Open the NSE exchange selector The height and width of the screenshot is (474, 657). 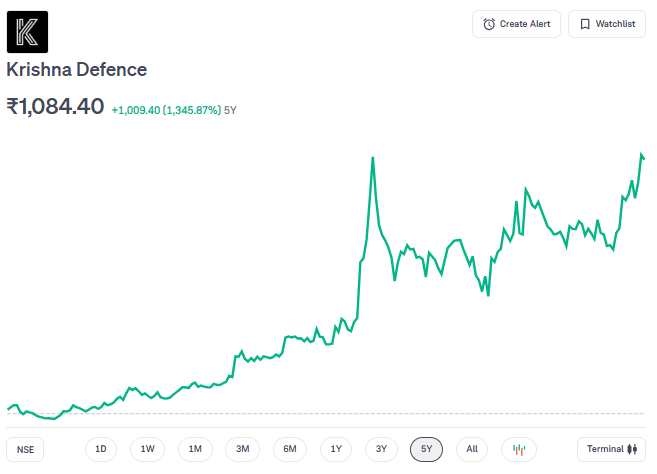(x=25, y=449)
